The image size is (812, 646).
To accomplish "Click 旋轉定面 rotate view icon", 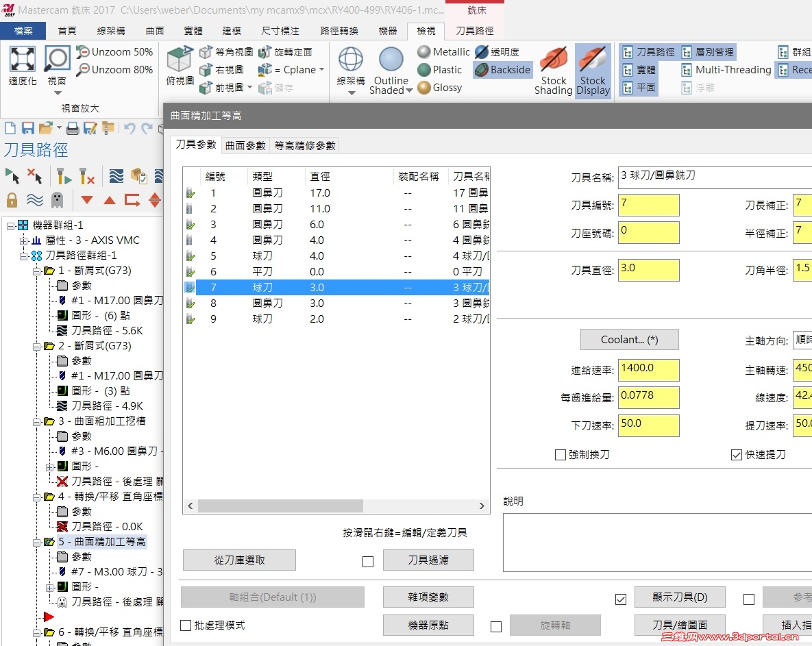I will 265,52.
